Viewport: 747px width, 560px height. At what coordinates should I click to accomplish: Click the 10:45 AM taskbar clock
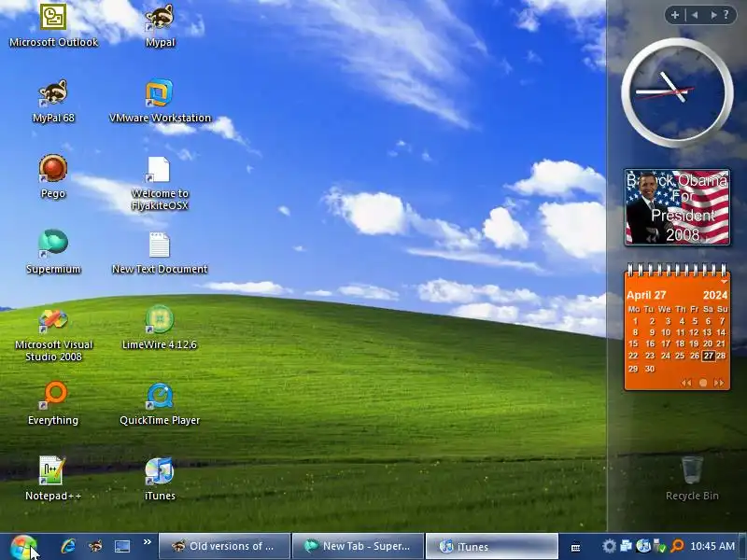(x=712, y=546)
